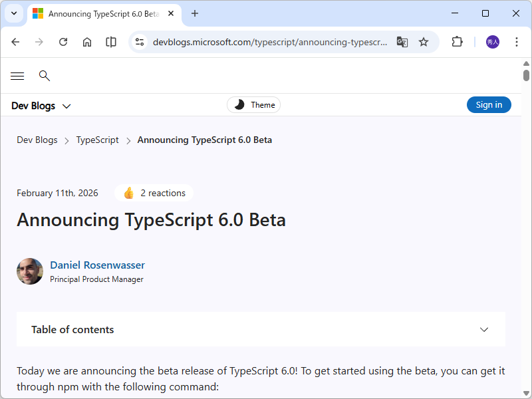This screenshot has height=399, width=532.
Task: Open the tab search dropdown
Action: pos(13,13)
